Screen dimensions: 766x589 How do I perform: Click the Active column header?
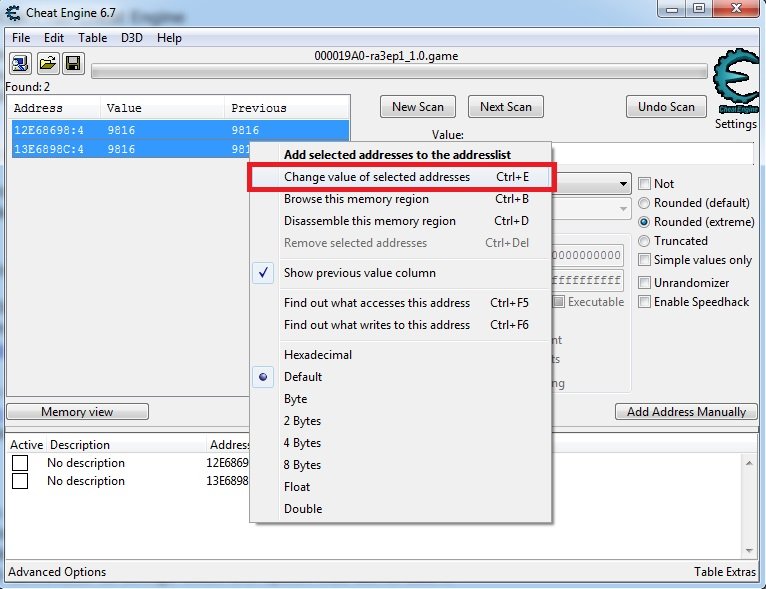click(x=27, y=444)
